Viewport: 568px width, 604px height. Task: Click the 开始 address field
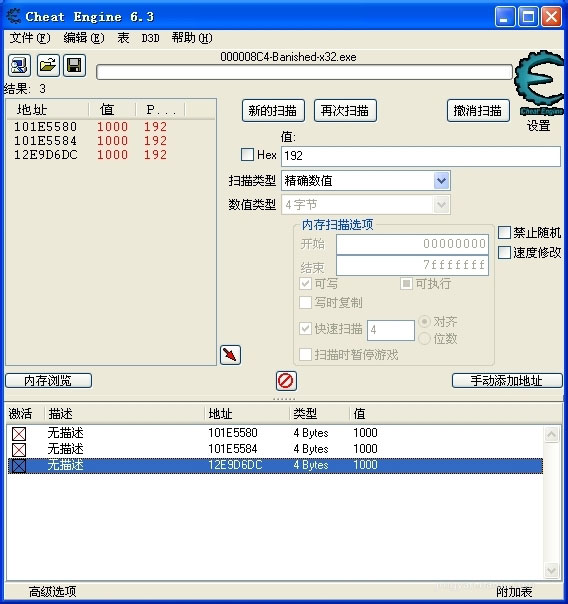click(412, 244)
